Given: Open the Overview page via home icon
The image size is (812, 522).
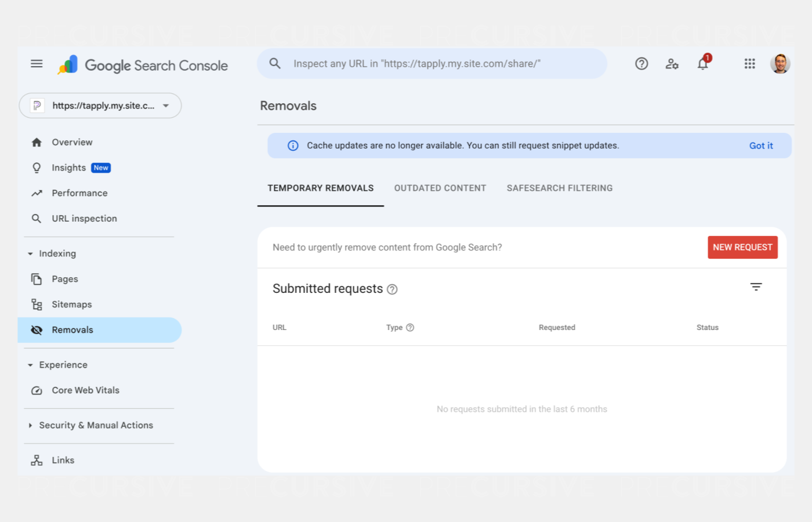Looking at the screenshot, I should pyautogui.click(x=37, y=142).
